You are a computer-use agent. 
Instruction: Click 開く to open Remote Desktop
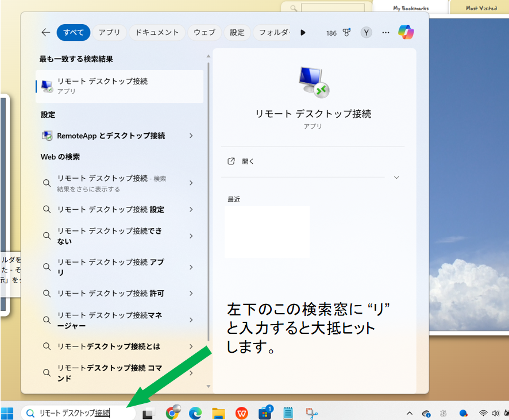click(248, 161)
